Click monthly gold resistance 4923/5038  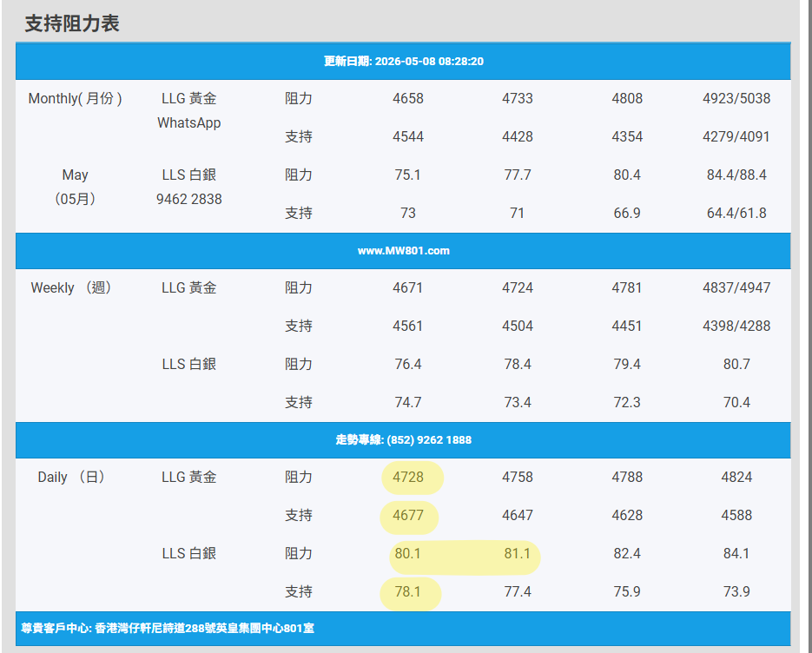(x=736, y=98)
